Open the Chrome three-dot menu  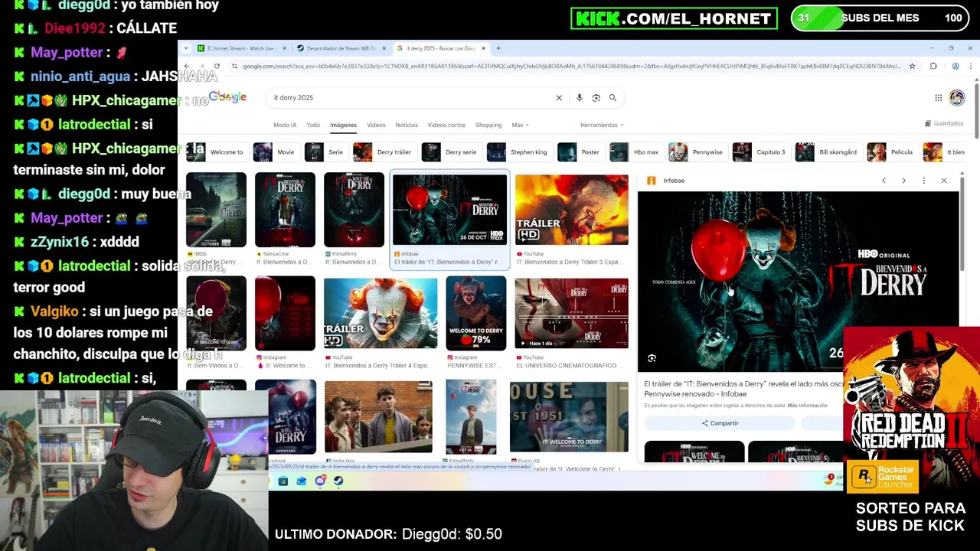971,67
